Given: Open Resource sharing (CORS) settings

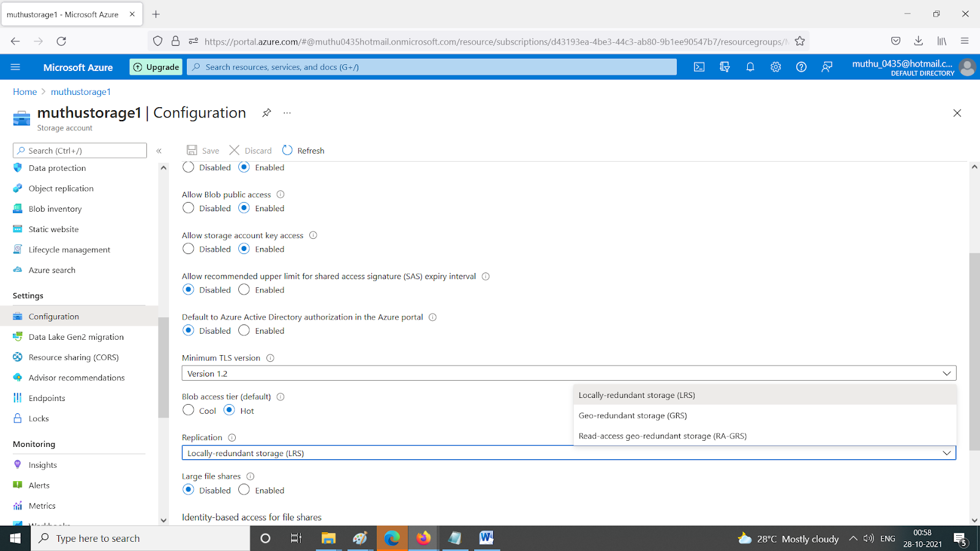Looking at the screenshot, I should coord(73,358).
